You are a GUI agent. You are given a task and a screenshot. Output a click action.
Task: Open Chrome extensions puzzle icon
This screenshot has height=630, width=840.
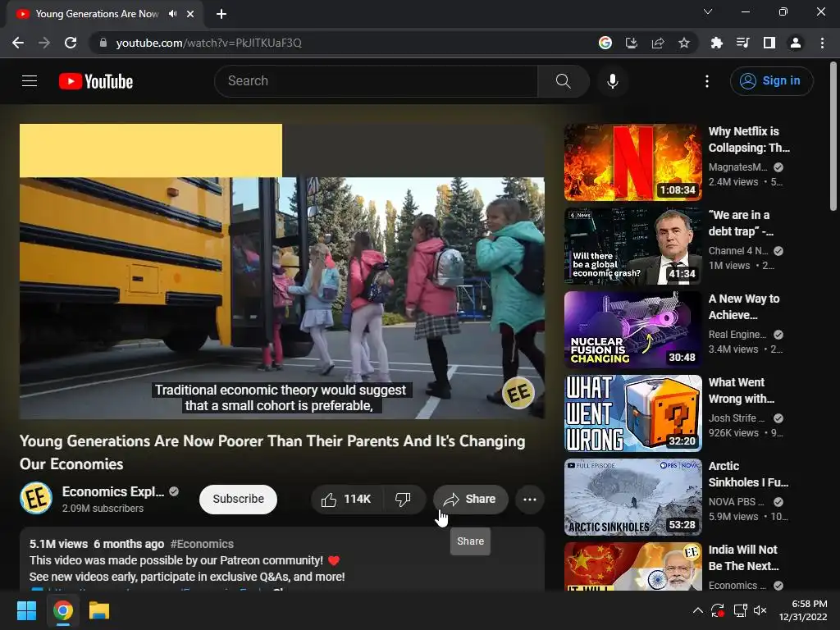716,43
